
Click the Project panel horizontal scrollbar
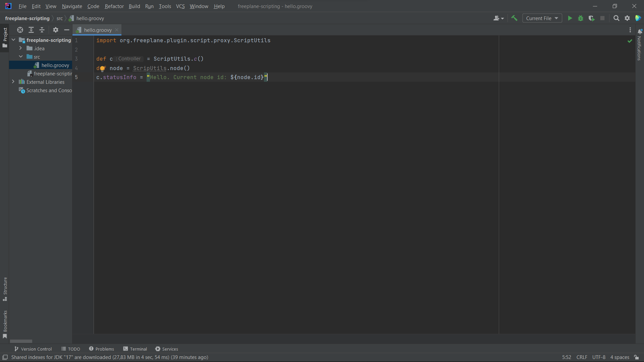click(21, 341)
